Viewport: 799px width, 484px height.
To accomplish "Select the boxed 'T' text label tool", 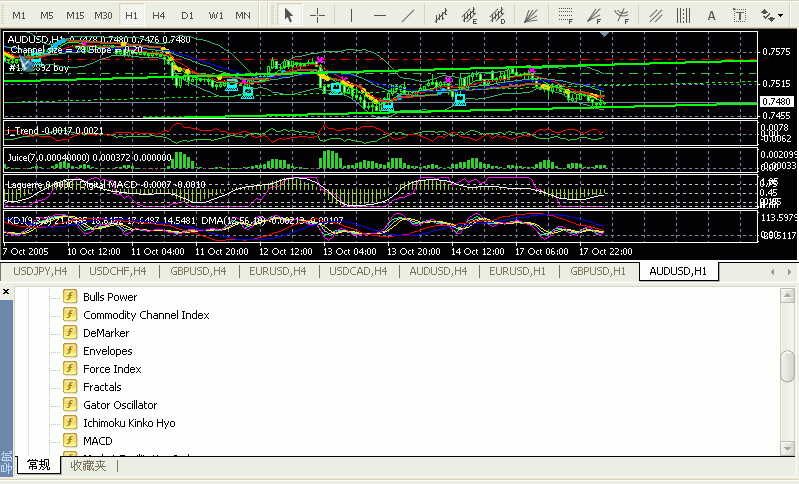I will 740,15.
